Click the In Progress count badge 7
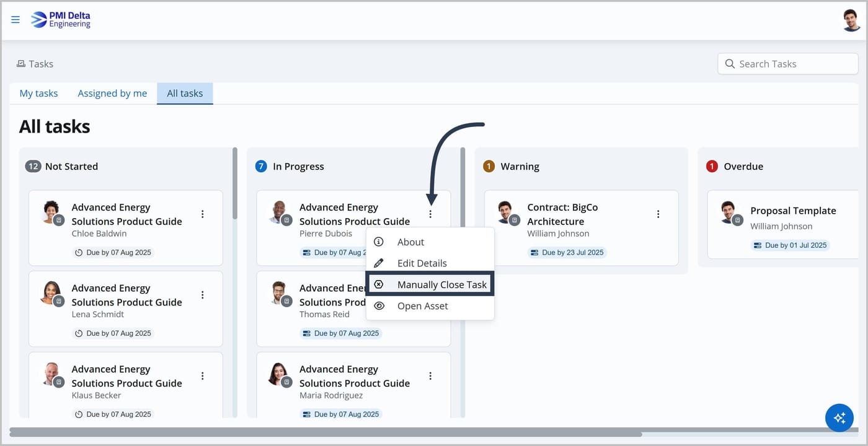Screen dimensions: 868x446 tap(261, 166)
